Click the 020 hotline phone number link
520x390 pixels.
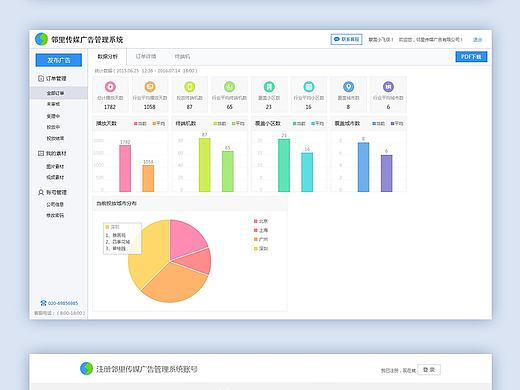[63, 303]
